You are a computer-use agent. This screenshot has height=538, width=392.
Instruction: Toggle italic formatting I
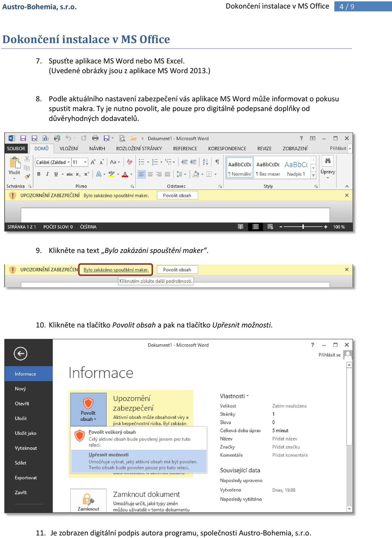47,174
